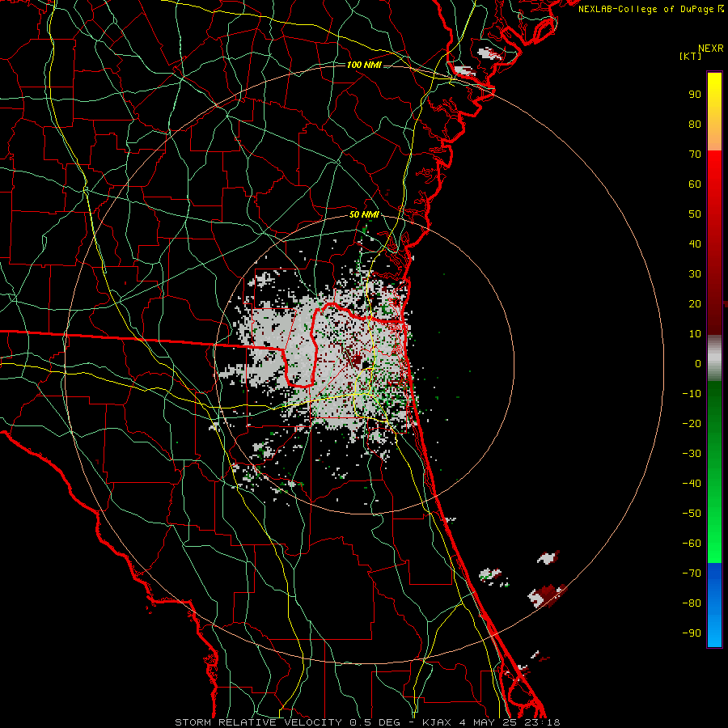The width and height of the screenshot is (728, 728).
Task: Click the positive 70 scale value
Action: [x=695, y=154]
